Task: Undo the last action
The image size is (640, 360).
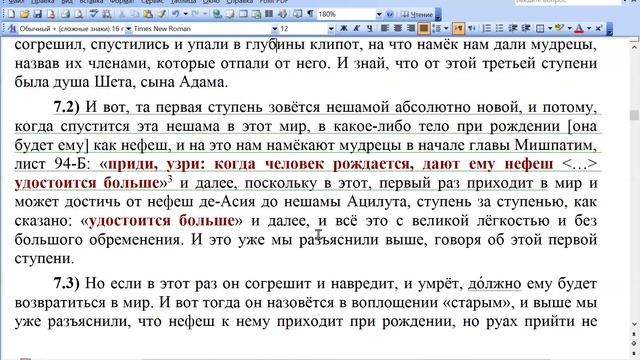Action: [x=176, y=14]
